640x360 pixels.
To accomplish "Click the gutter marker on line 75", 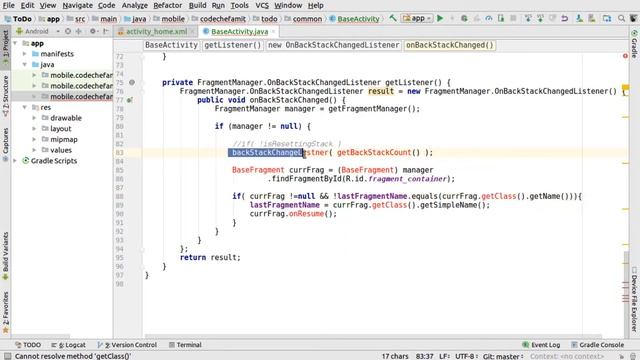I will coord(132,82).
